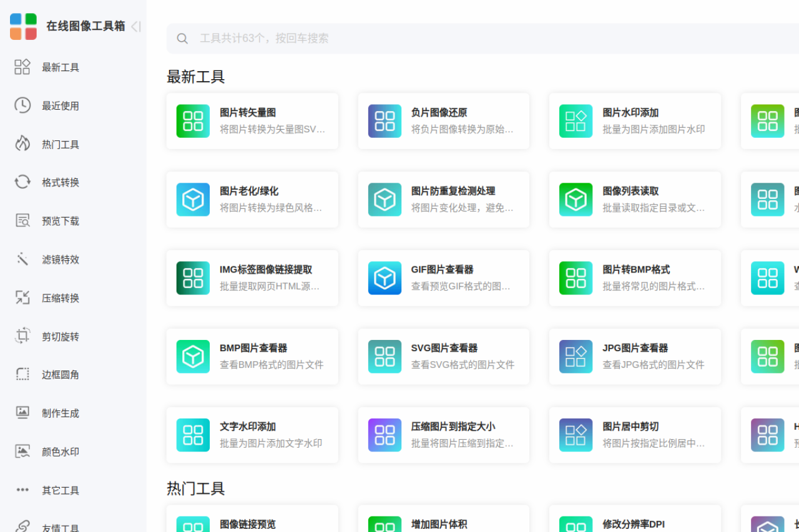Click the 图片水印添加 tool icon
Image resolution: width=799 pixels, height=532 pixels.
pyautogui.click(x=576, y=121)
